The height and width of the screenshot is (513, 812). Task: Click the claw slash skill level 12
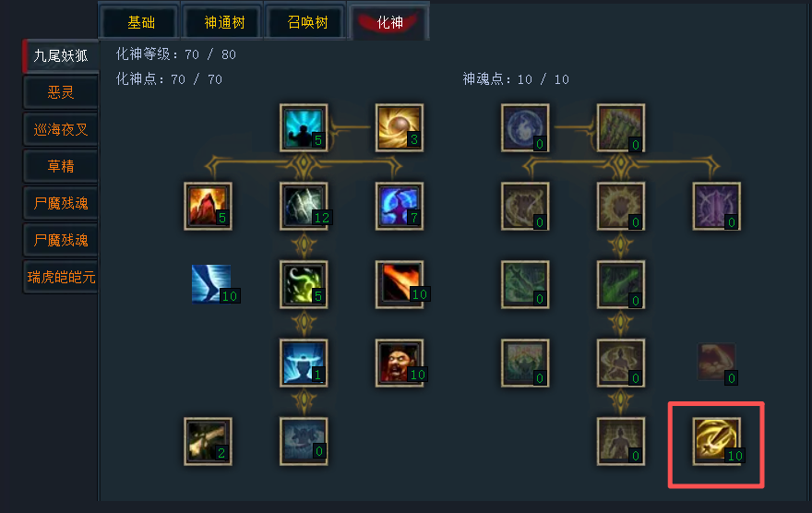pyautogui.click(x=304, y=206)
